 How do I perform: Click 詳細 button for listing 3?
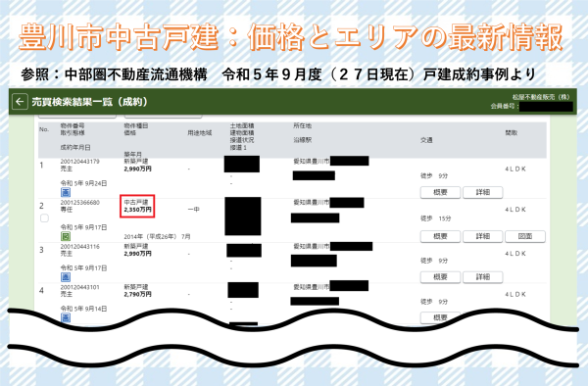coord(482,277)
